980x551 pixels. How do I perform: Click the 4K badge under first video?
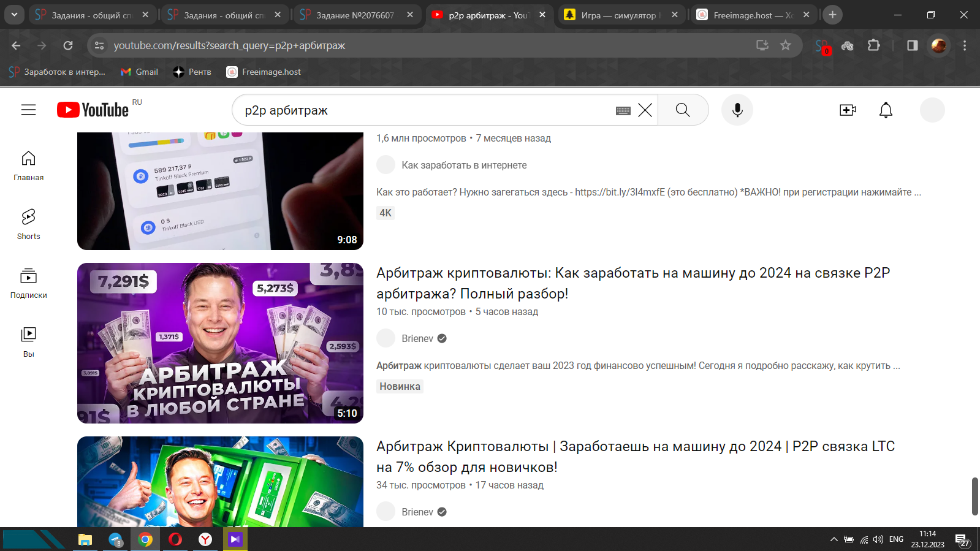coord(385,213)
